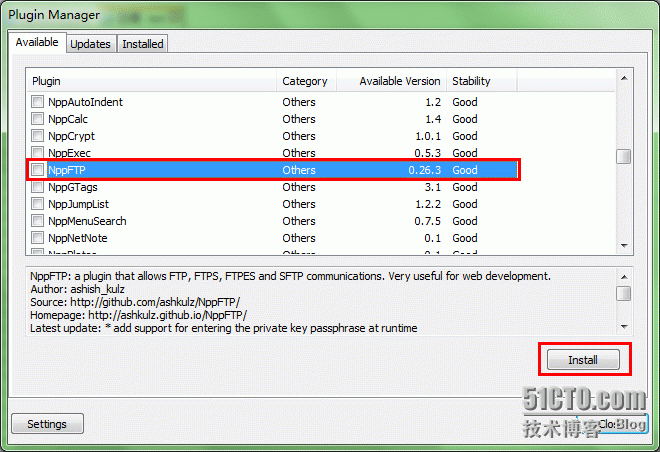Check the NppExec plugin checkbox
The width and height of the screenshot is (660, 452).
pyautogui.click(x=37, y=152)
